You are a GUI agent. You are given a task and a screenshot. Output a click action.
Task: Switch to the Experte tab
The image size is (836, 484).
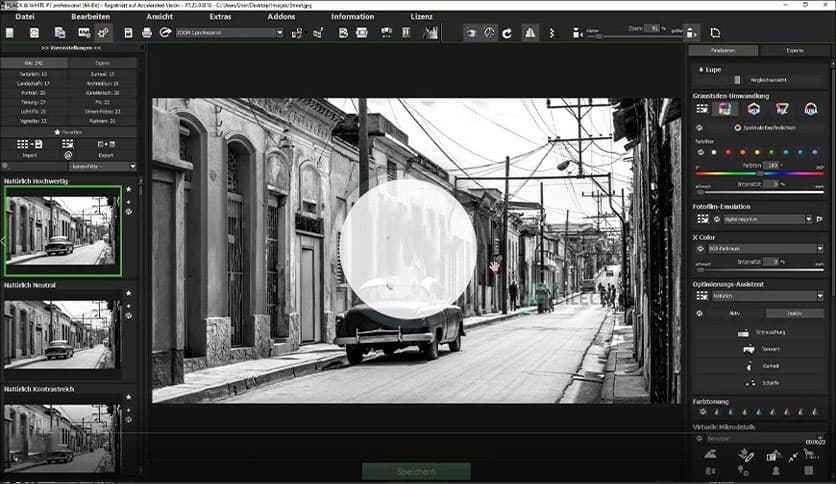(x=794, y=50)
